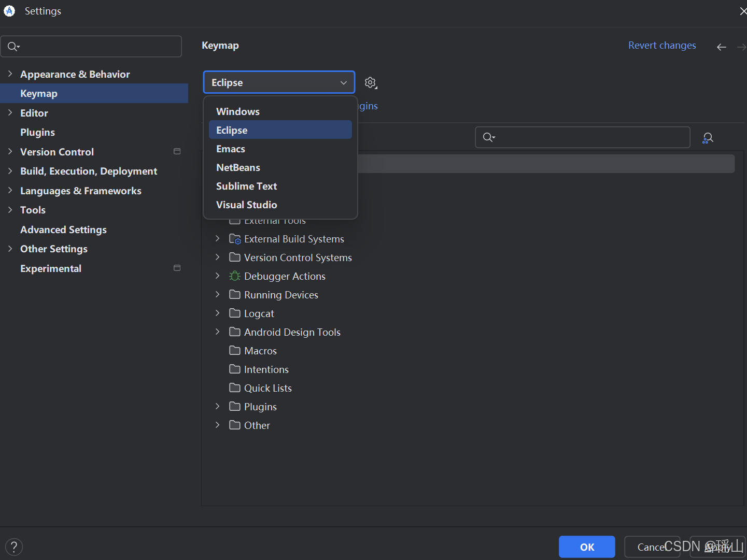Select the Macros tree row
This screenshot has height=560, width=747.
click(x=468, y=351)
